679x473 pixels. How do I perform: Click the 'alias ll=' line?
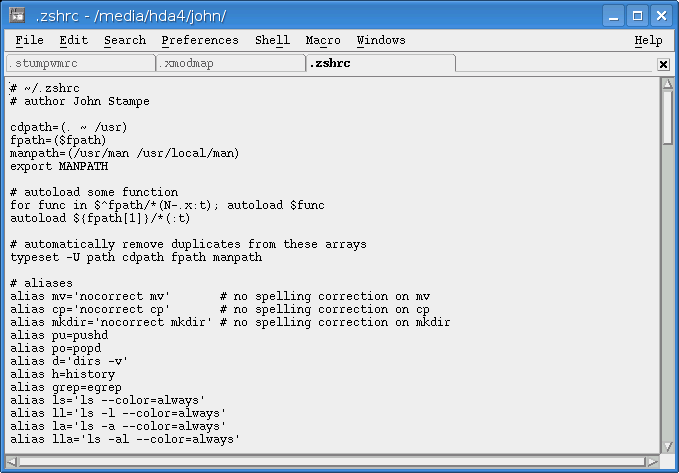118,413
